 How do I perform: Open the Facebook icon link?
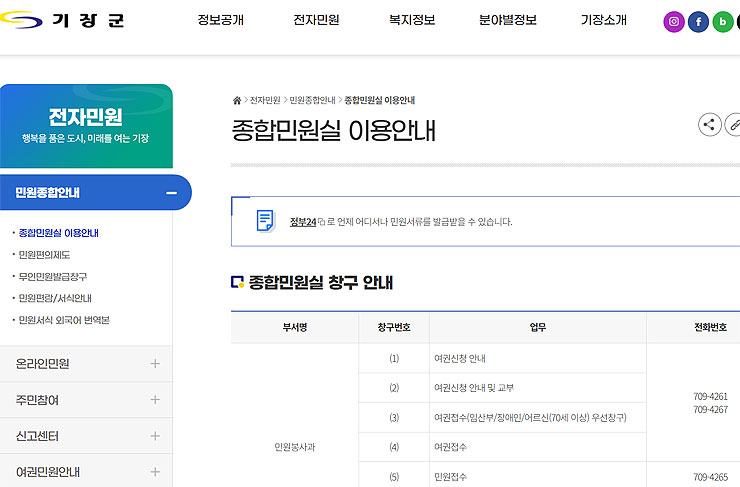[x=698, y=22]
